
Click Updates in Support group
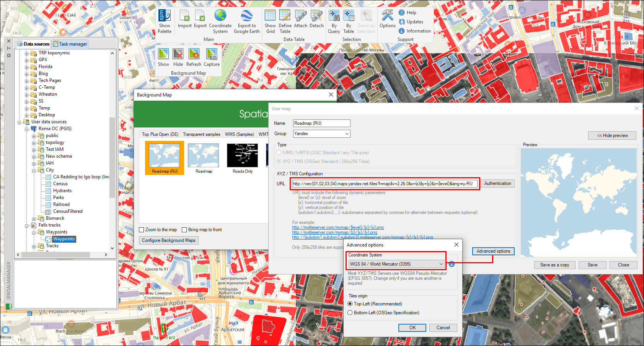click(411, 22)
